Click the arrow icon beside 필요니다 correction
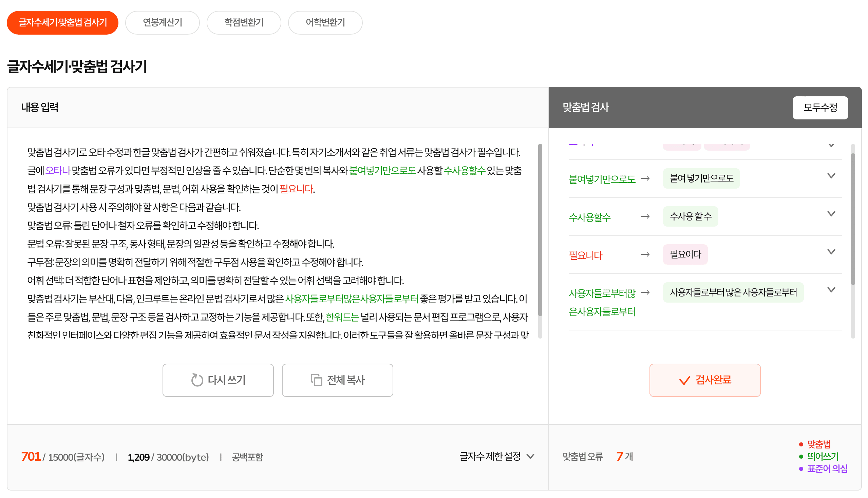The height and width of the screenshot is (498, 868). (645, 254)
